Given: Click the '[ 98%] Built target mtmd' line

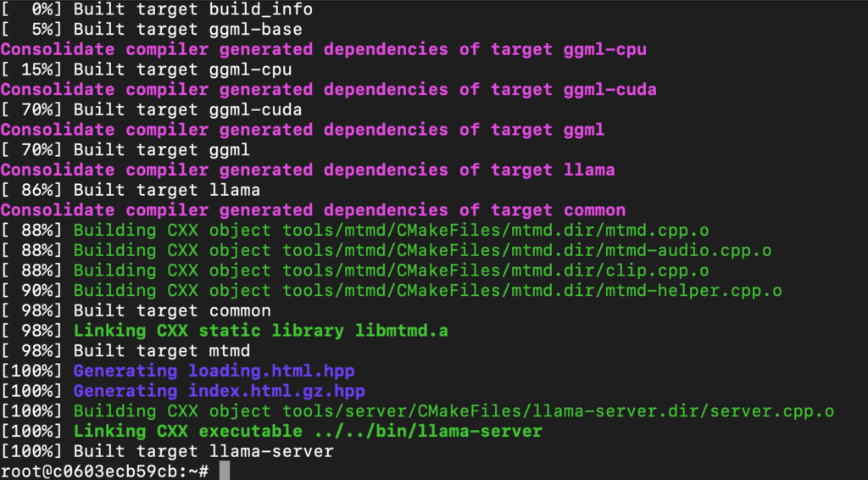Looking at the screenshot, I should tap(125, 350).
